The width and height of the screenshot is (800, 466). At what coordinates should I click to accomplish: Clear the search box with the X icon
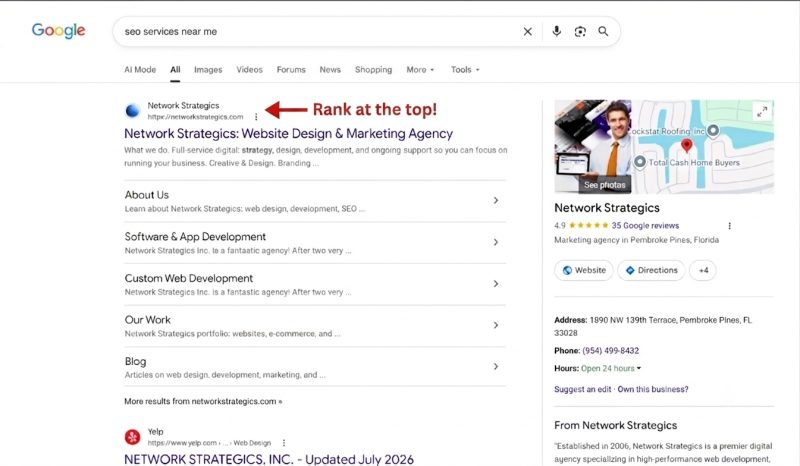(528, 32)
